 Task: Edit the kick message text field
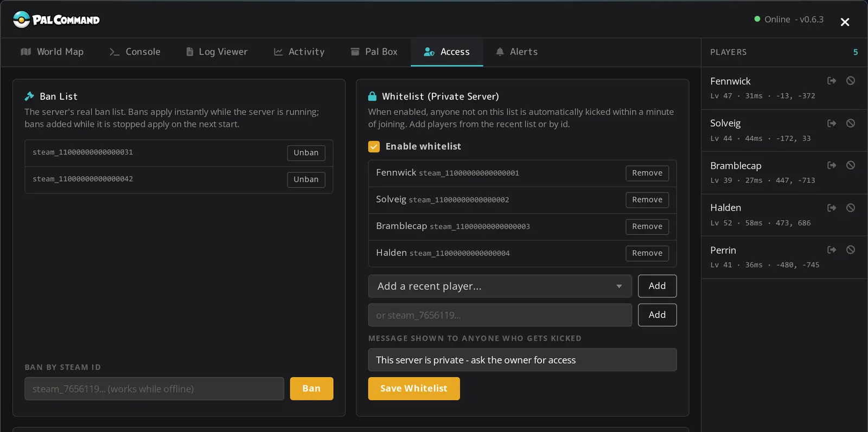tap(522, 360)
